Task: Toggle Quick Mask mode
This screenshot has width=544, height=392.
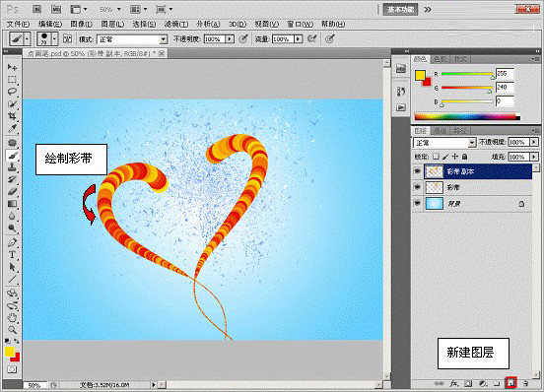Action: (12, 369)
